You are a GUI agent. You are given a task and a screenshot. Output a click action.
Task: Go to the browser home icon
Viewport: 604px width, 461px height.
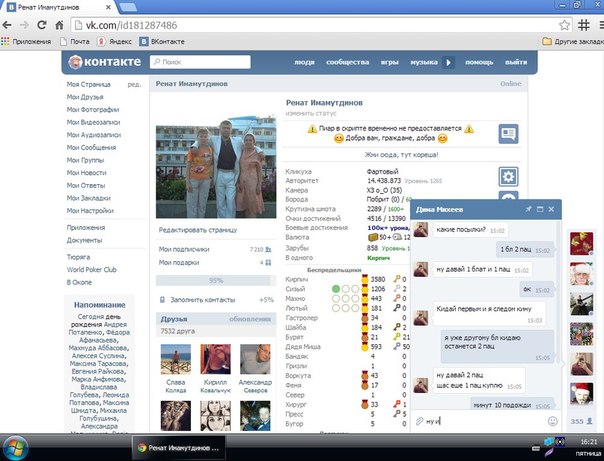[59, 25]
